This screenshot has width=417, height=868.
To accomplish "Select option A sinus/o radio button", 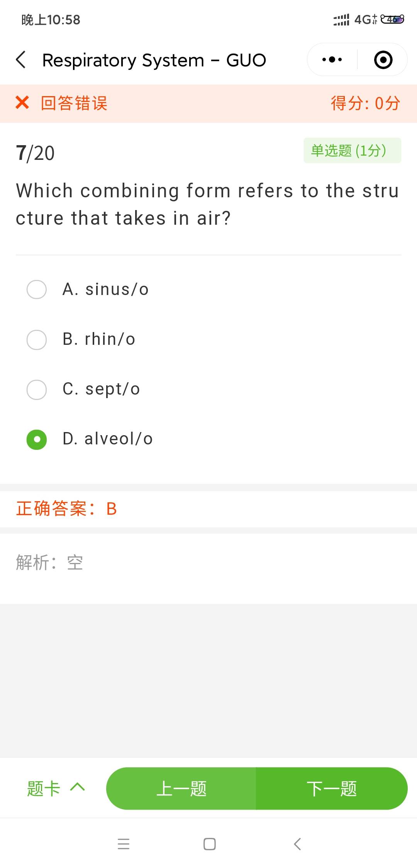I will (37, 290).
